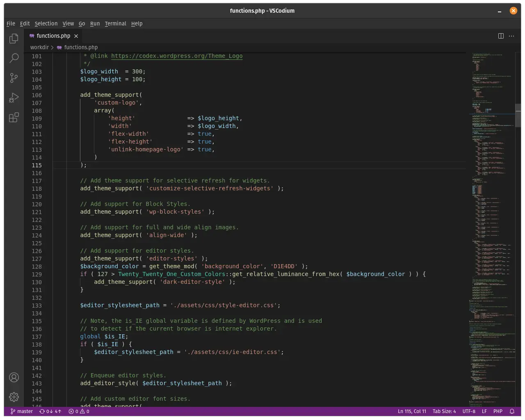Image resolution: width=525 pixels, height=420 pixels.
Task: Select file encoding UTF-8
Action: (469, 411)
